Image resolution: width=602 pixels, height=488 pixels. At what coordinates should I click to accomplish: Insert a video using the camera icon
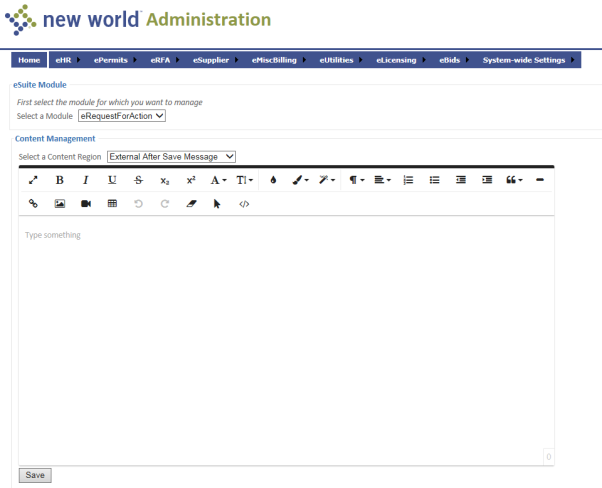point(85,204)
